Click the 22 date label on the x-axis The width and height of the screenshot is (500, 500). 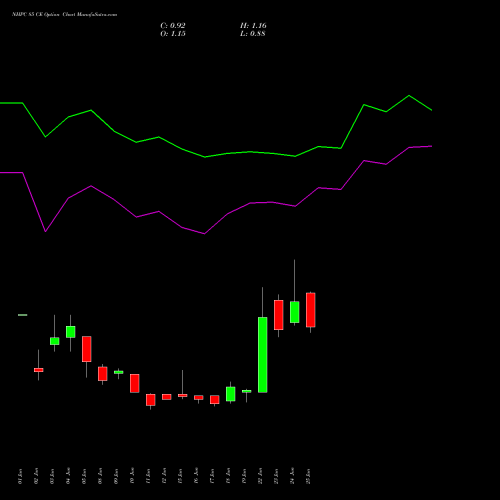[x=260, y=476]
